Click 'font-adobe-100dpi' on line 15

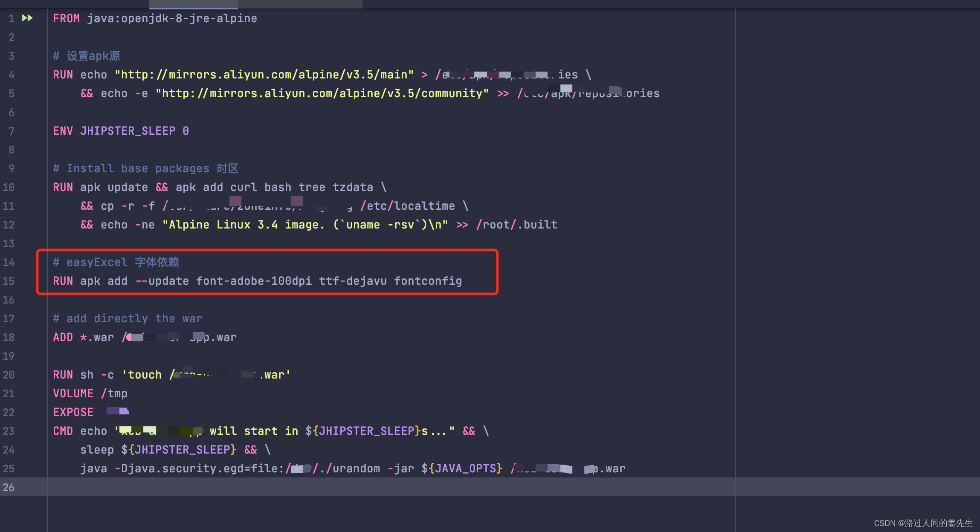click(254, 281)
